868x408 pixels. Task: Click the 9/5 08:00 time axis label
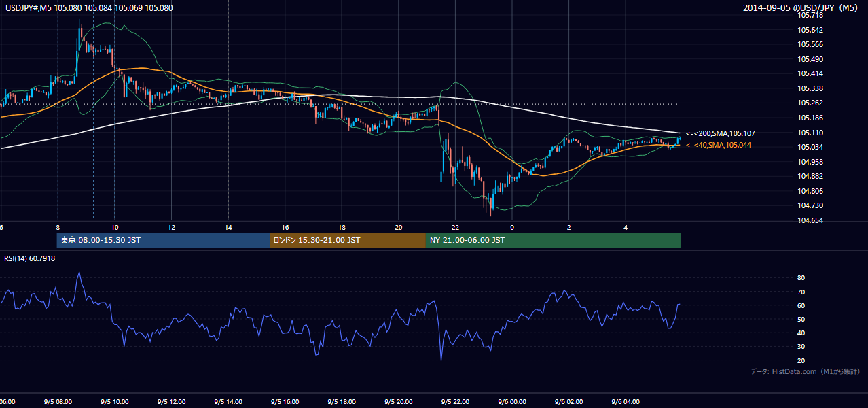58,402
